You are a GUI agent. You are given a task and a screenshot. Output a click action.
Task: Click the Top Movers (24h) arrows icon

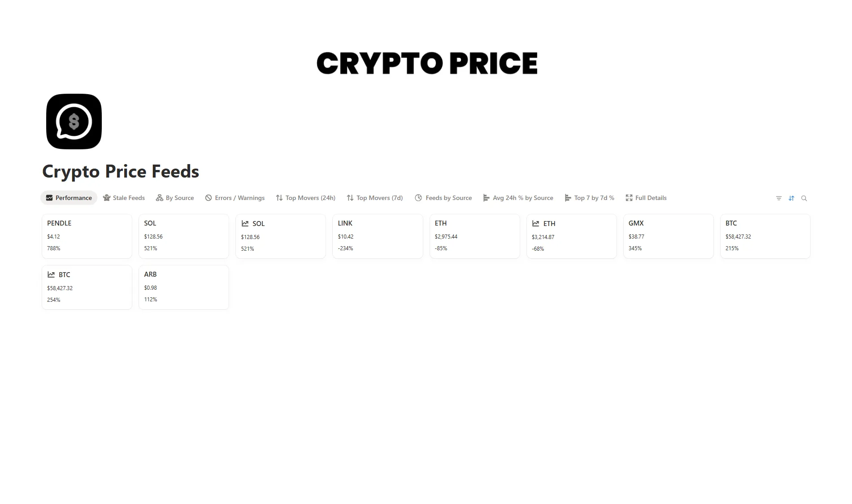(279, 198)
